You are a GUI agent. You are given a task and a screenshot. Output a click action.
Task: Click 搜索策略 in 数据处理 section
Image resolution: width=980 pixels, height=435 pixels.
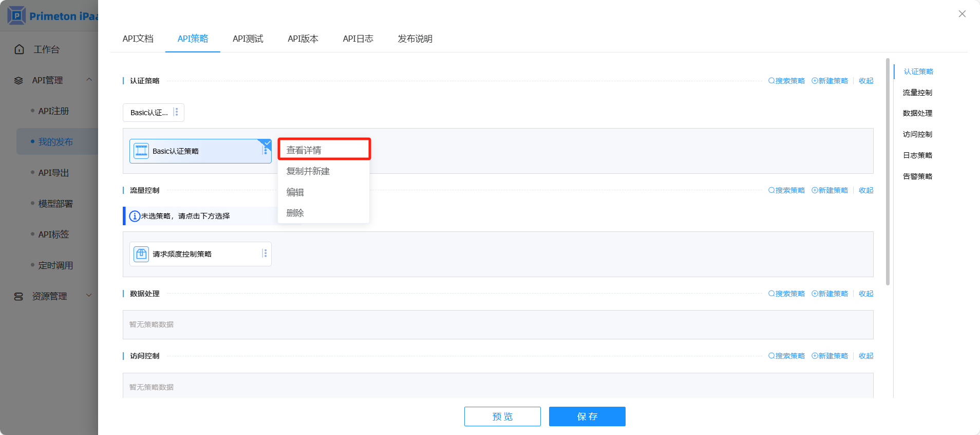click(786, 294)
